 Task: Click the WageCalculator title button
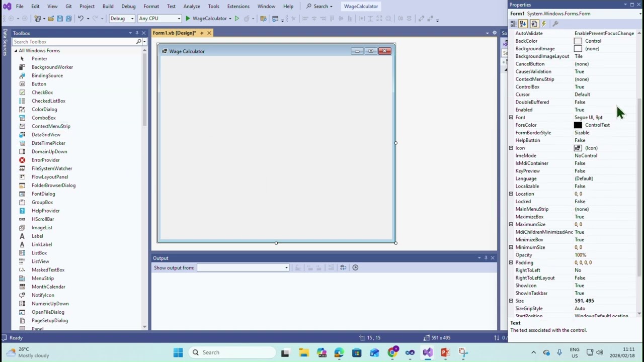click(x=361, y=7)
